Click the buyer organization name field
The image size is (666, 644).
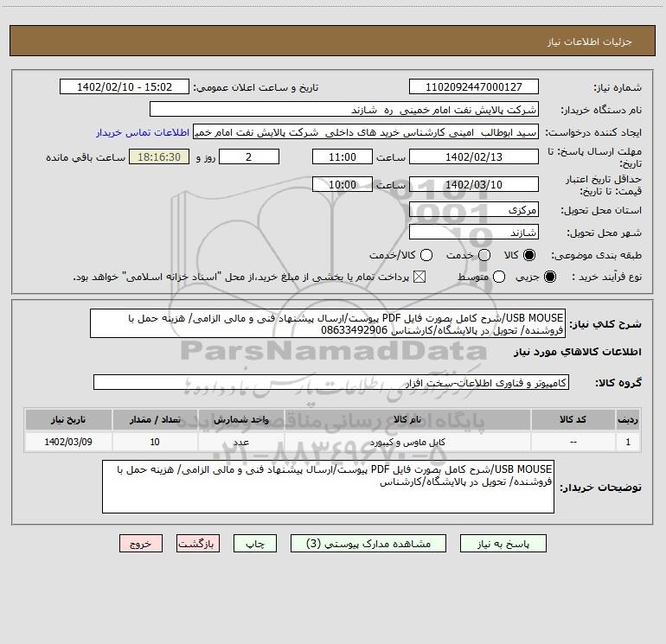344,110
